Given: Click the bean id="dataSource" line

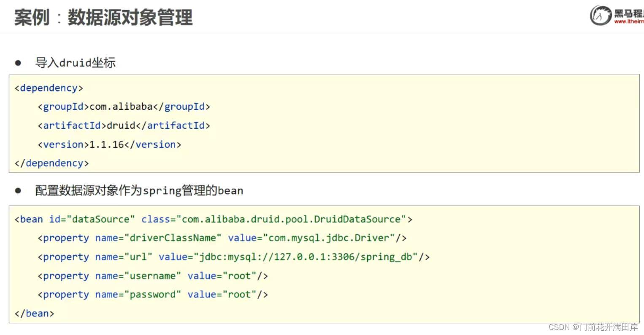Looking at the screenshot, I should [214, 219].
